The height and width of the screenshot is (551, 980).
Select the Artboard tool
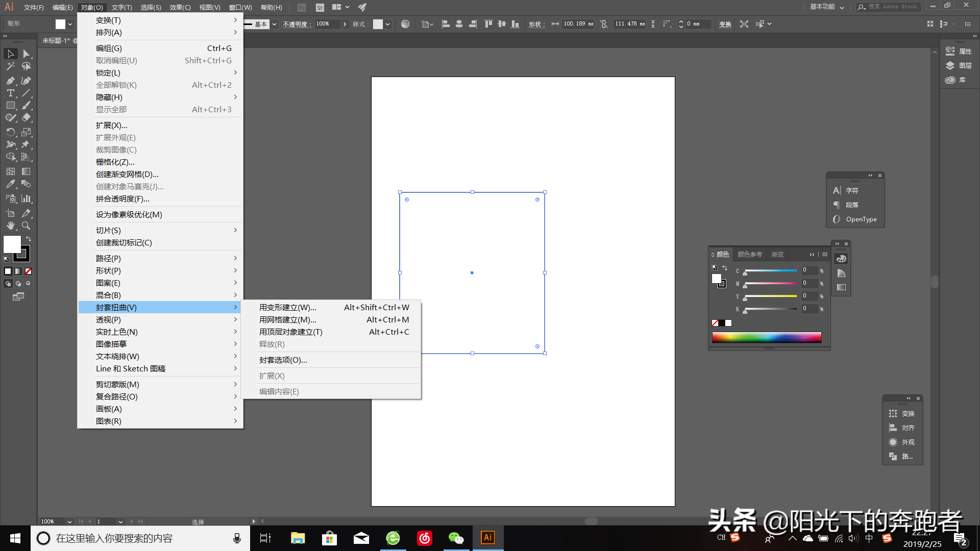click(x=11, y=213)
